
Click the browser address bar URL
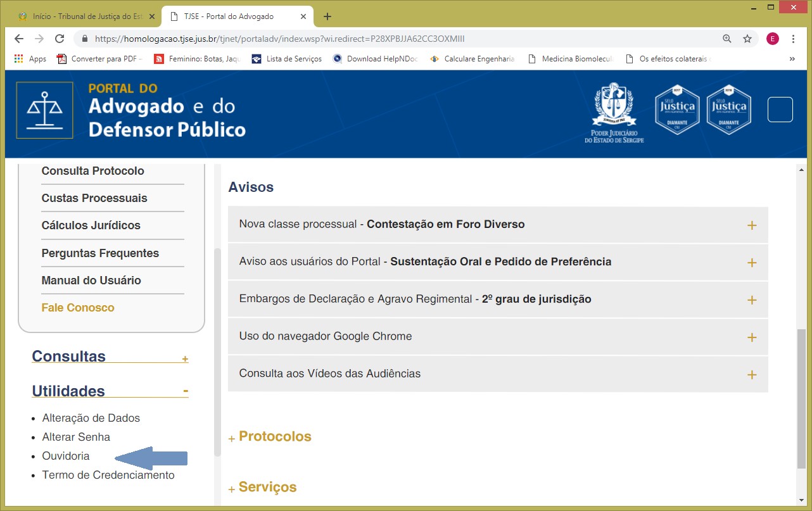pos(279,39)
